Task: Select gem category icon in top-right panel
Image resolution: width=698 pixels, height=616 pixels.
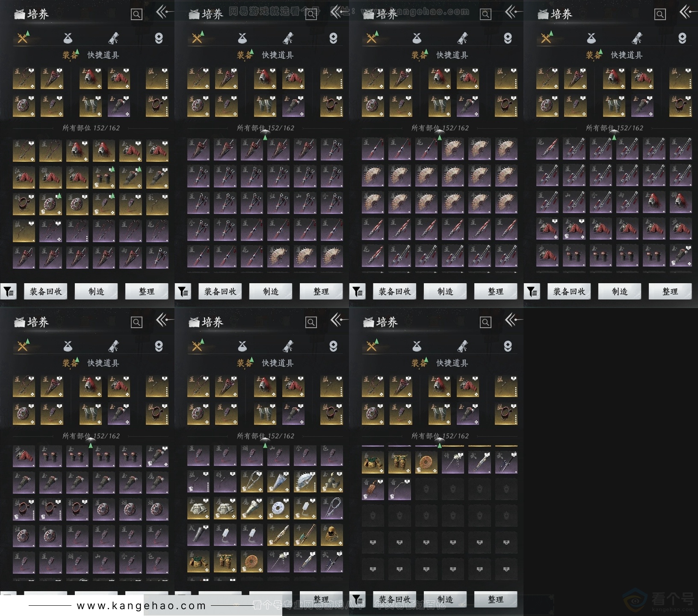Action: pos(682,38)
